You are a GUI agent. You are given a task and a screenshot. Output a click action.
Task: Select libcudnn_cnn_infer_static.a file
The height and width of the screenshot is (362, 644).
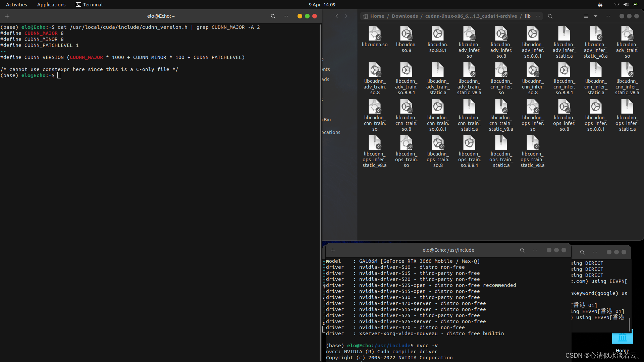596,79
